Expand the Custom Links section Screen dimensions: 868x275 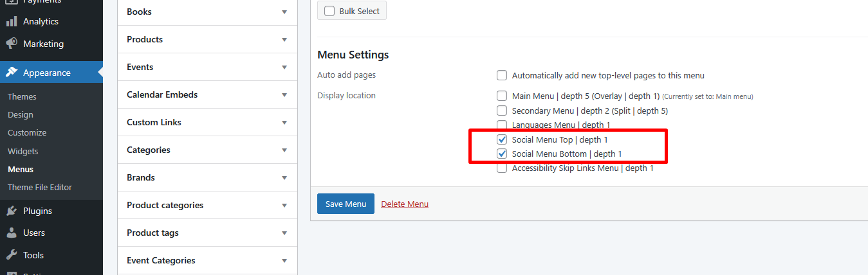(284, 123)
